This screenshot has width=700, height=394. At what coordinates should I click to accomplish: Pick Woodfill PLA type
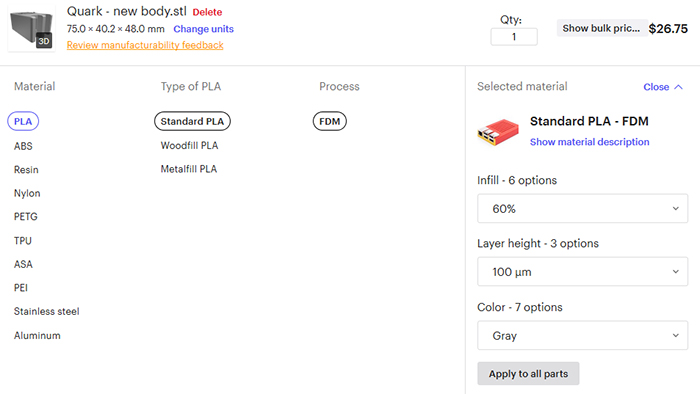pyautogui.click(x=189, y=145)
